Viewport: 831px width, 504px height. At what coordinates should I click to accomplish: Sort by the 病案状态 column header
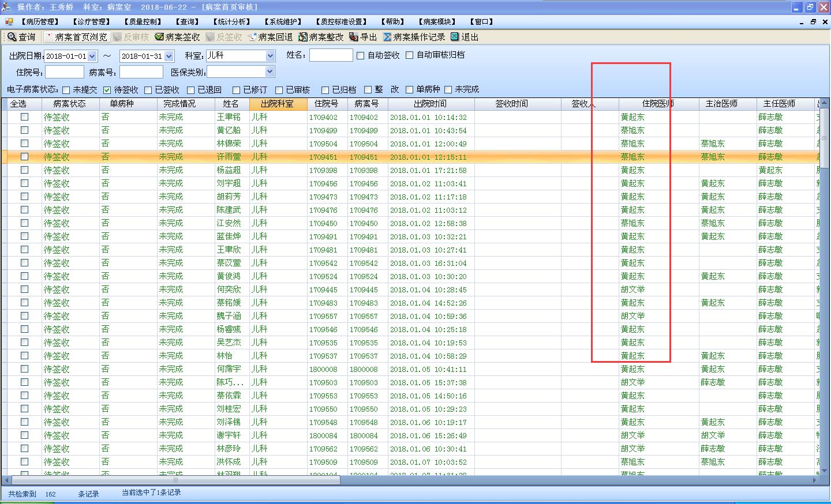click(69, 104)
